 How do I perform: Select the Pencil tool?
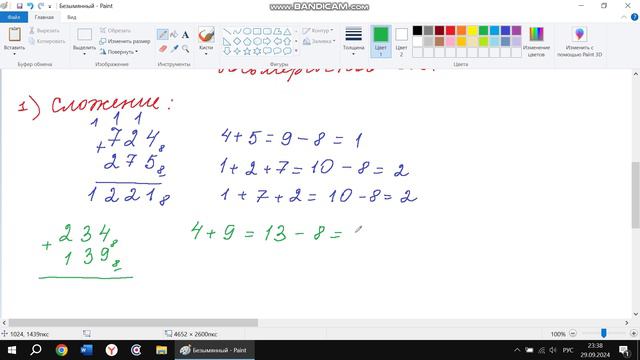click(162, 35)
